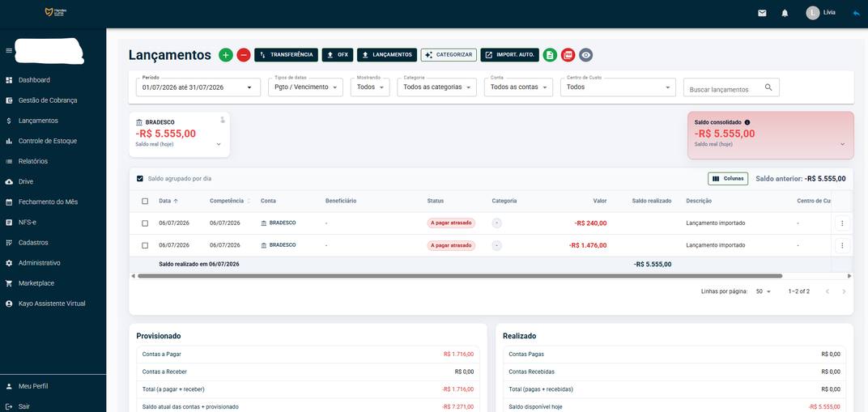Open actions menu for the -R$ 240,00 row
868x412 pixels.
842,223
